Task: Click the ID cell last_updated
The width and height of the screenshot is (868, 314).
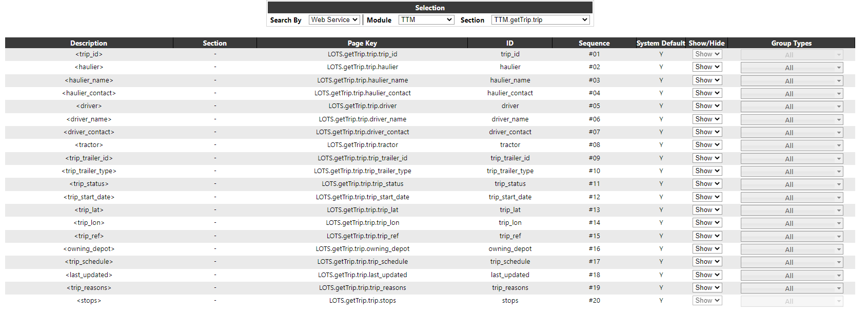Action: (510, 275)
